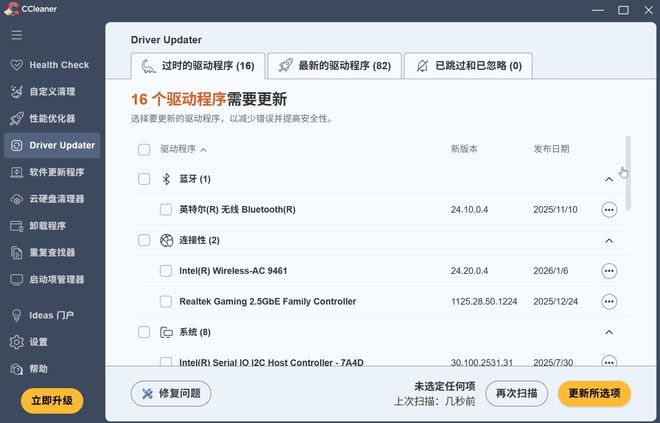This screenshot has height=423, width=660.
Task: Check the 系统 (8) group checkbox
Action: [144, 333]
